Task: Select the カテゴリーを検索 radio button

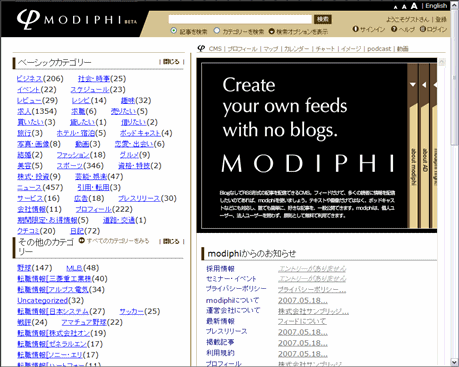Action: coord(217,31)
